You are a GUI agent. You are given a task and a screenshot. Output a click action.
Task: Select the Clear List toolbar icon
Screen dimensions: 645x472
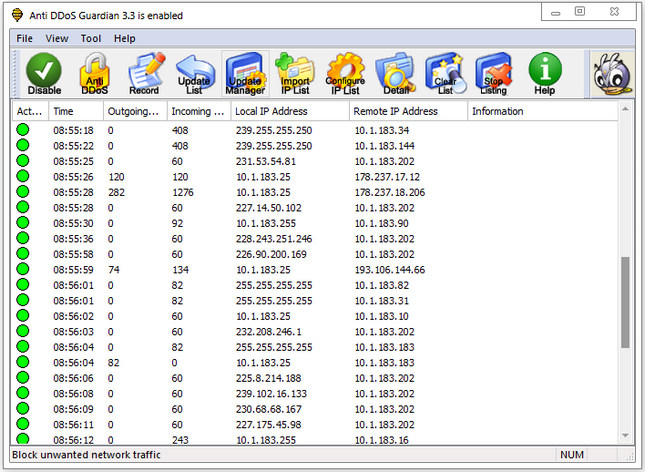coord(446,74)
